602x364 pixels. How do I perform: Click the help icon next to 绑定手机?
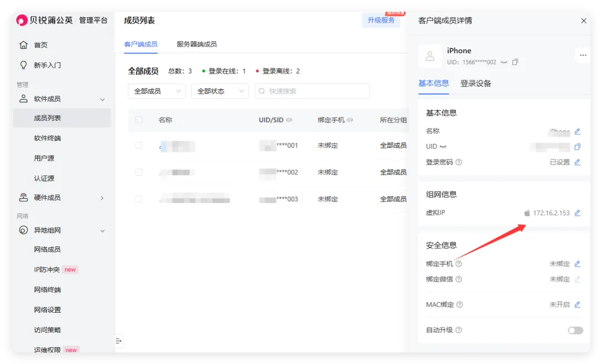click(x=459, y=264)
